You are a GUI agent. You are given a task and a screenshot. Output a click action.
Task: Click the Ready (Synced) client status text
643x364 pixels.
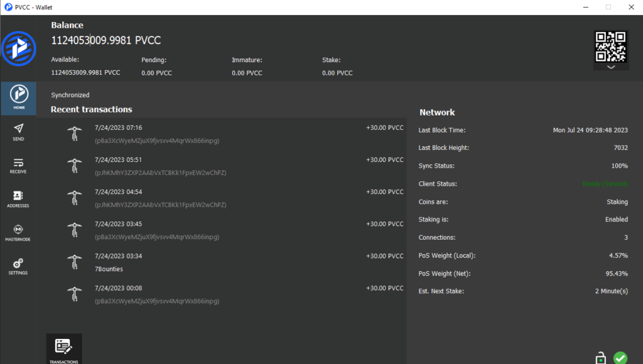pyautogui.click(x=604, y=183)
